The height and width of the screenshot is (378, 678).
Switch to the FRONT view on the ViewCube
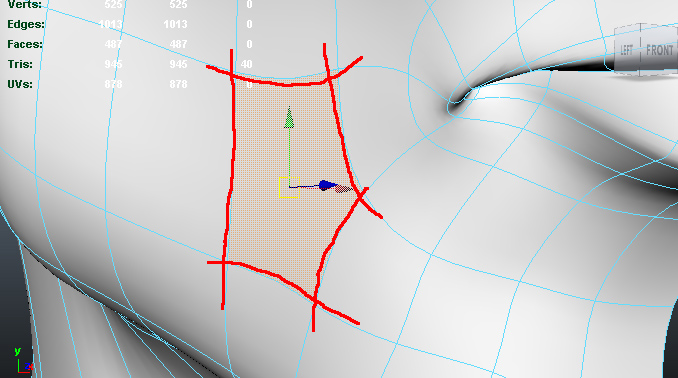[x=659, y=50]
